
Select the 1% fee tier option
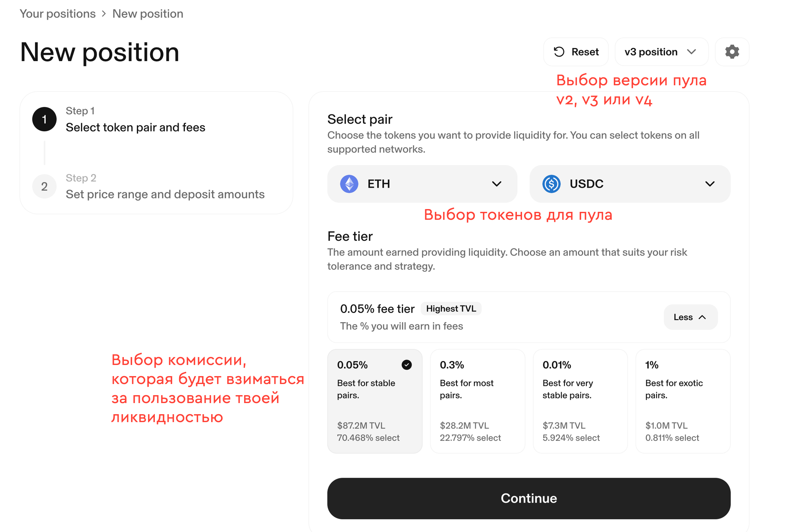[683, 401]
